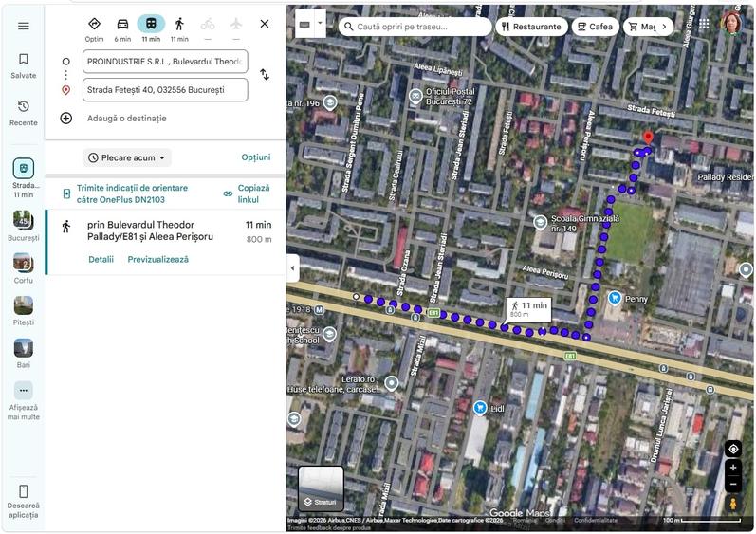The width and height of the screenshot is (756, 534).
Task: Open Straturi layers thumbnail
Action: coord(322,488)
